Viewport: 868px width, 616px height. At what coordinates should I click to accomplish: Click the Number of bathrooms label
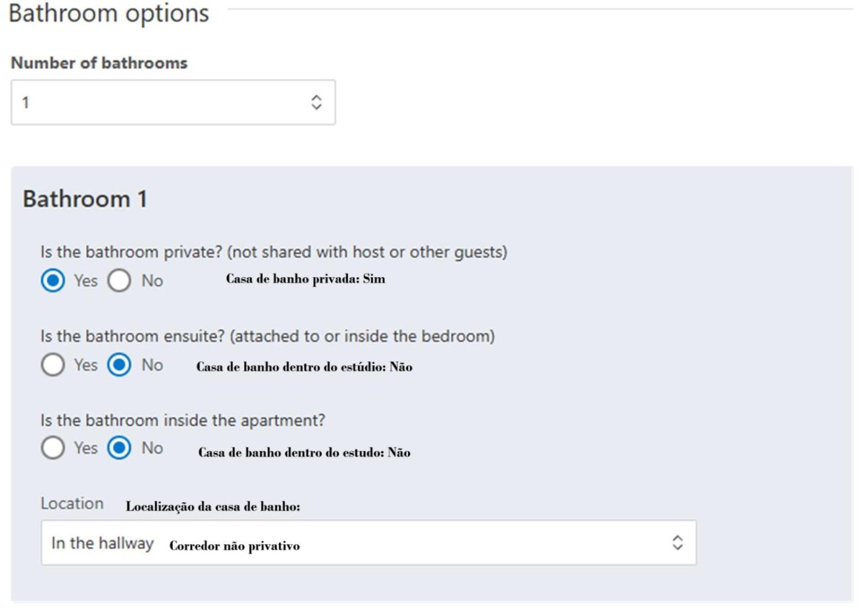tap(99, 63)
